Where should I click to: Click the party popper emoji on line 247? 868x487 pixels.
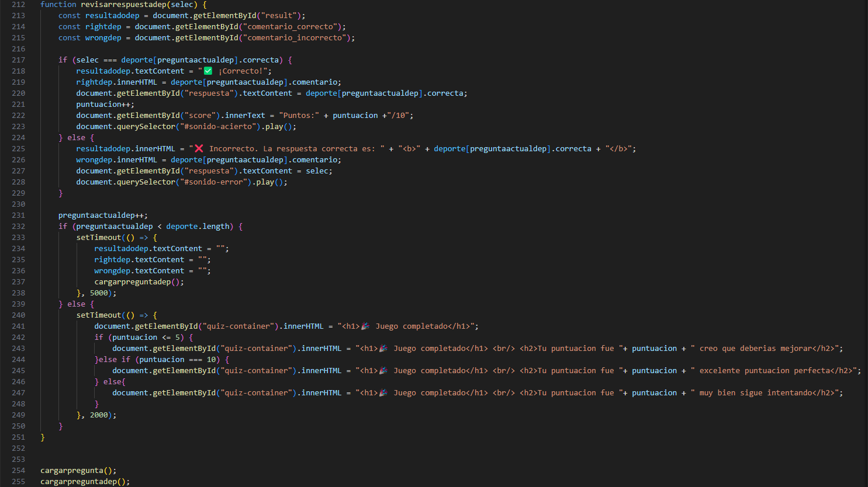[x=383, y=392]
